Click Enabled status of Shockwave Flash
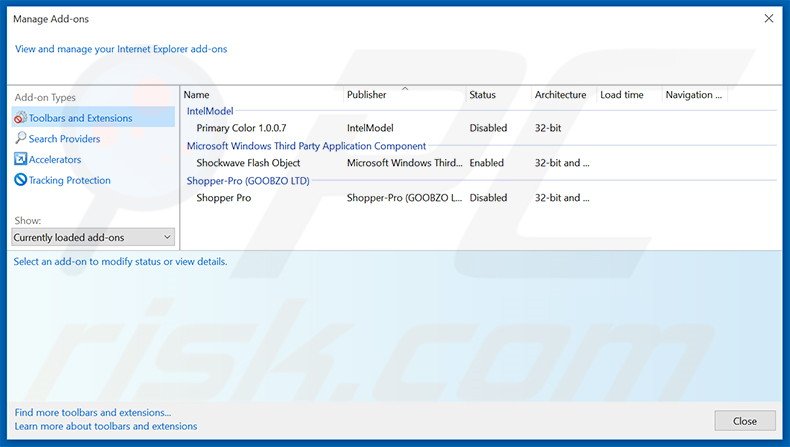Viewport: 790px width, 447px height. [487, 163]
